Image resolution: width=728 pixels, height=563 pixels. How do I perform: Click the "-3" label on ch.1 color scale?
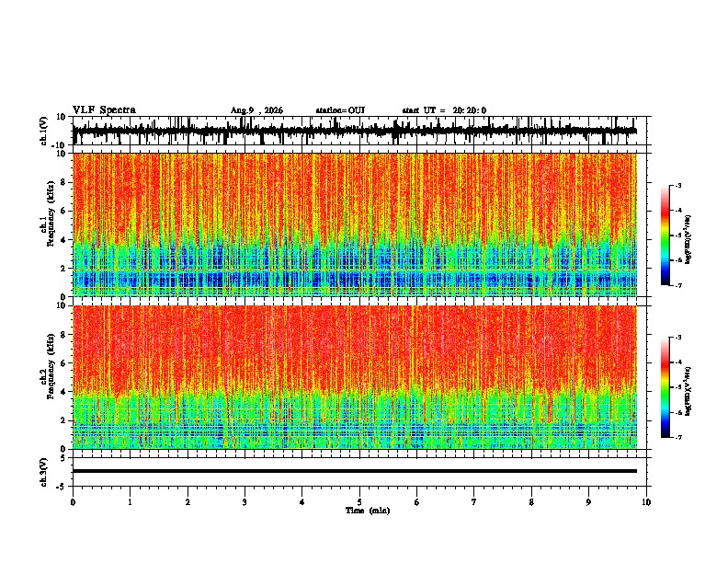(678, 186)
